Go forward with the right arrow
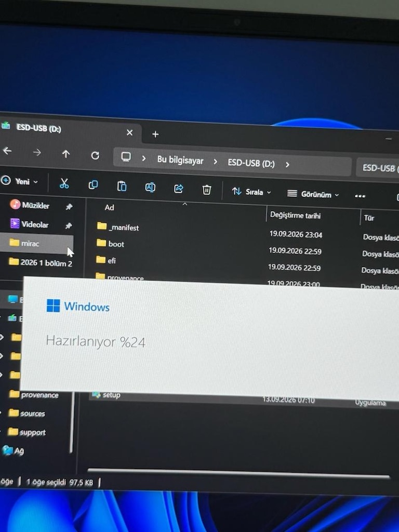Viewport: 399px width, 532px height. pyautogui.click(x=37, y=152)
